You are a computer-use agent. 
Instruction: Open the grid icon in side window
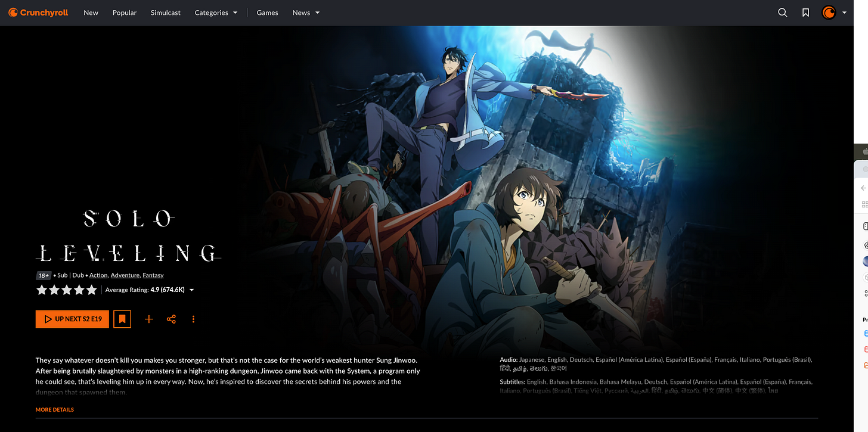[865, 204]
